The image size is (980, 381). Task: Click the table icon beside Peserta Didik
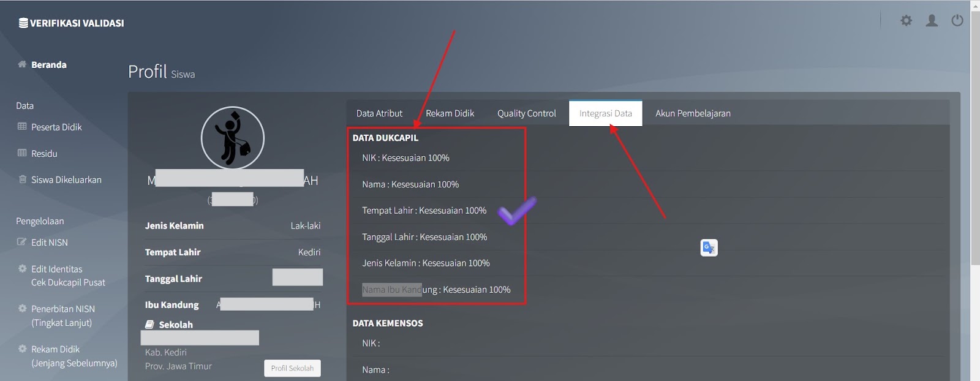tap(22, 126)
